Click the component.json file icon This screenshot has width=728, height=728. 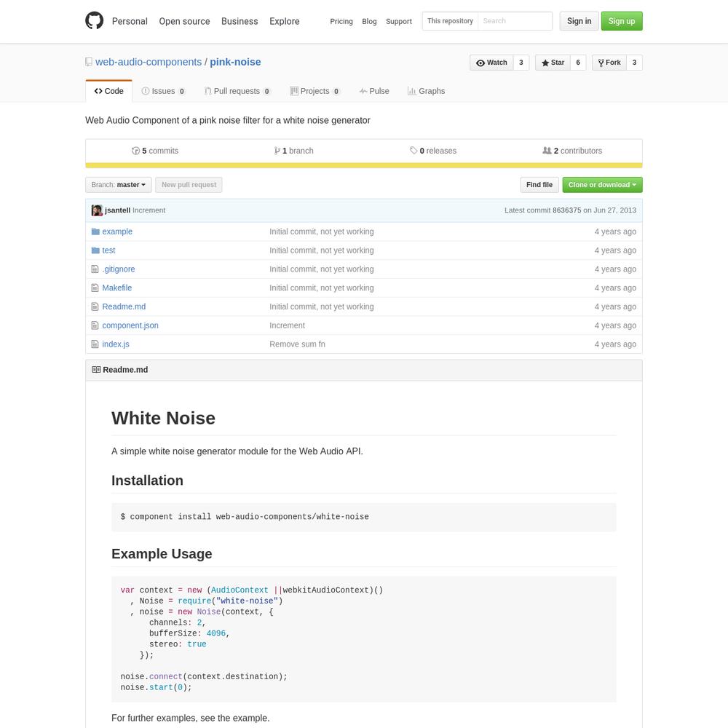95,325
